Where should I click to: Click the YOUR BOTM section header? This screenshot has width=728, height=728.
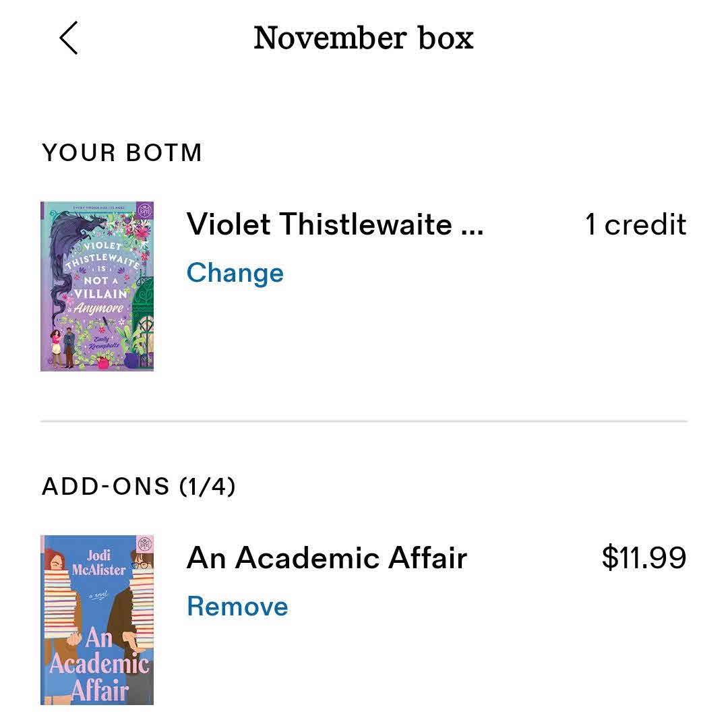point(122,153)
